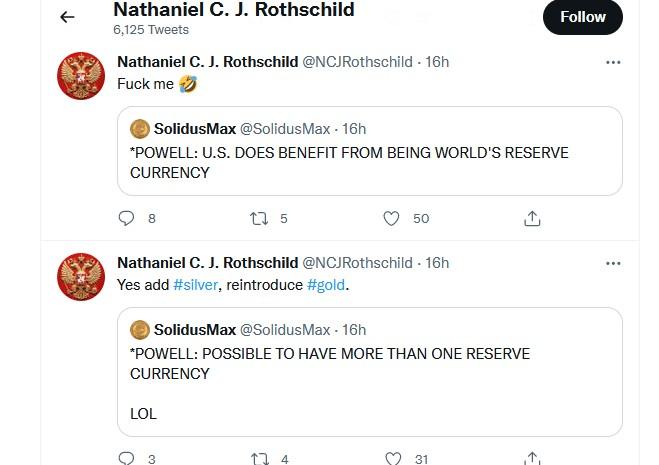
Task: Click SolidusMax coin avatar in first quote
Action: 140,128
